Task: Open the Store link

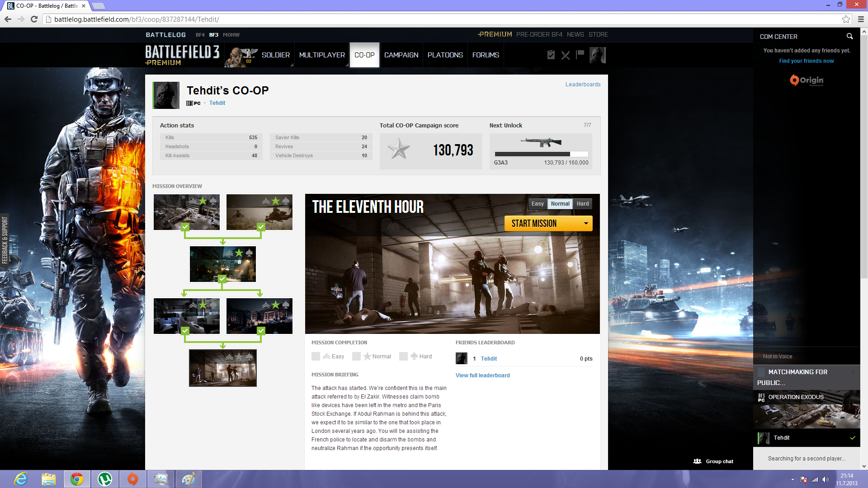Action: coord(598,34)
